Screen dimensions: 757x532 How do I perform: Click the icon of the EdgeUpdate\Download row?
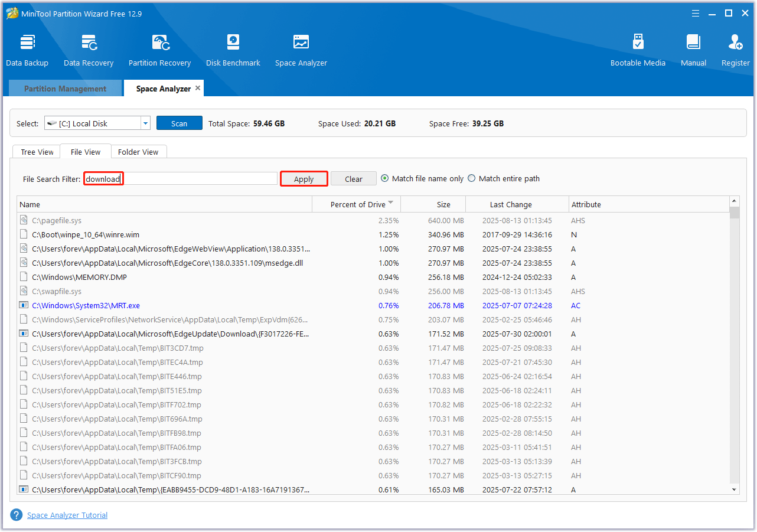tap(24, 334)
